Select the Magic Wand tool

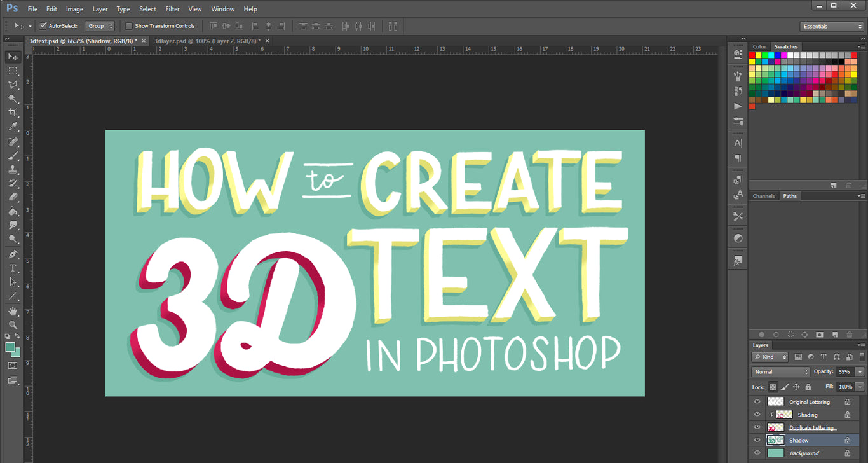13,99
